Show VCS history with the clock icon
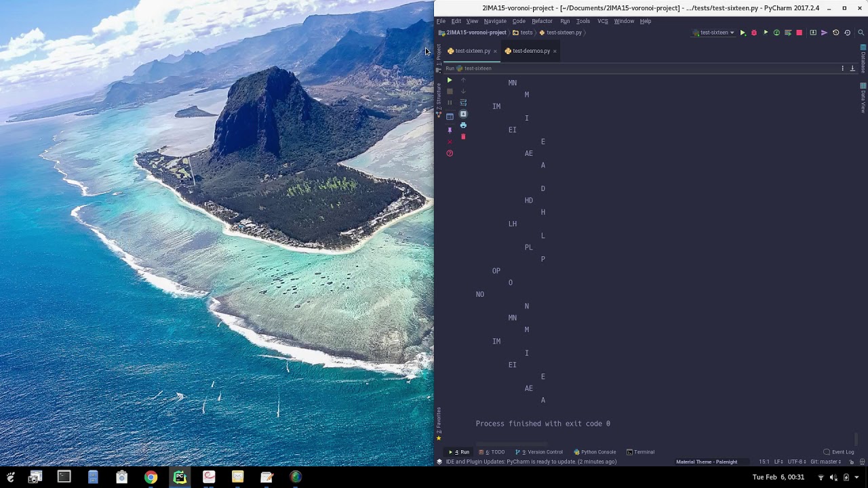This screenshot has width=868, height=488. pyautogui.click(x=835, y=33)
